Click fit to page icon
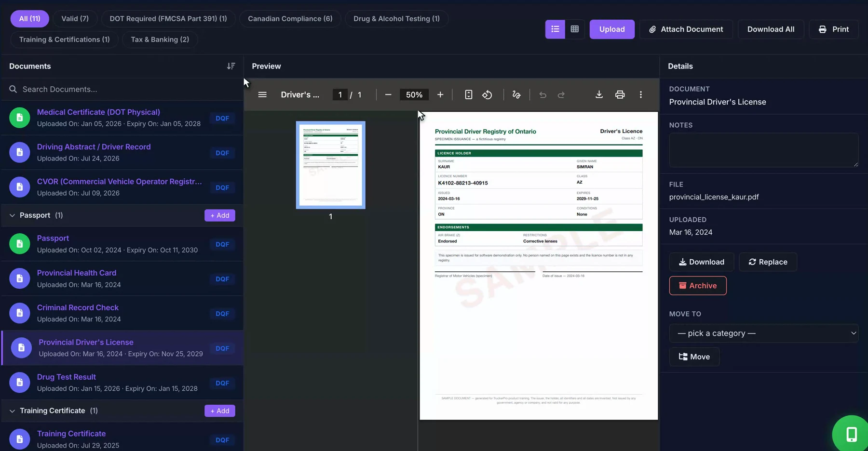The image size is (868, 451). (x=468, y=95)
